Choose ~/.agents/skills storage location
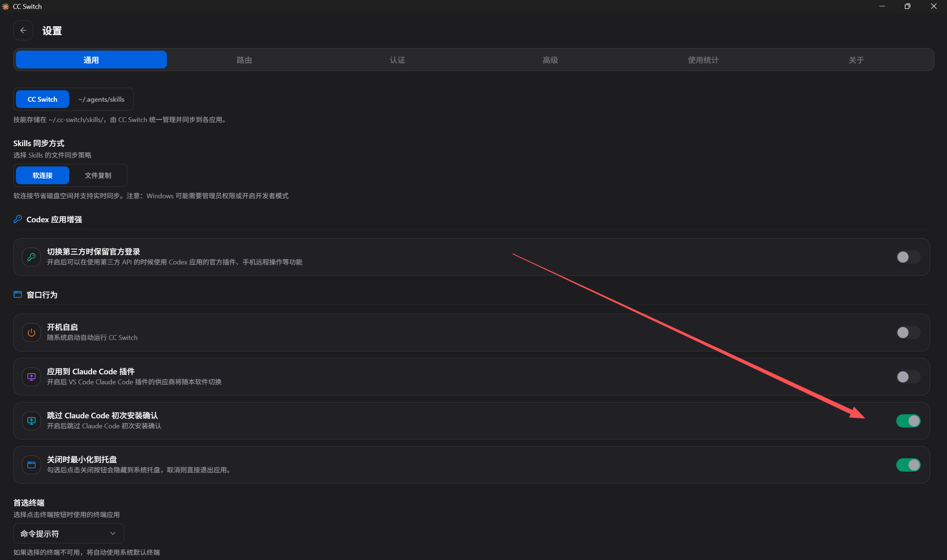The width and height of the screenshot is (947, 560). click(x=101, y=99)
